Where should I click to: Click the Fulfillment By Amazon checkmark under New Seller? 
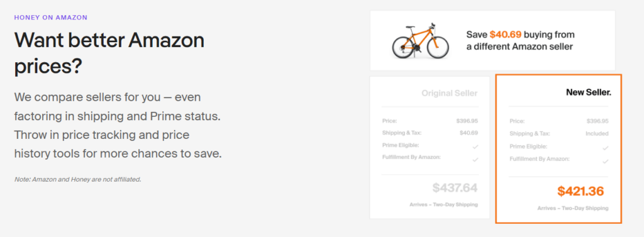pyautogui.click(x=605, y=162)
